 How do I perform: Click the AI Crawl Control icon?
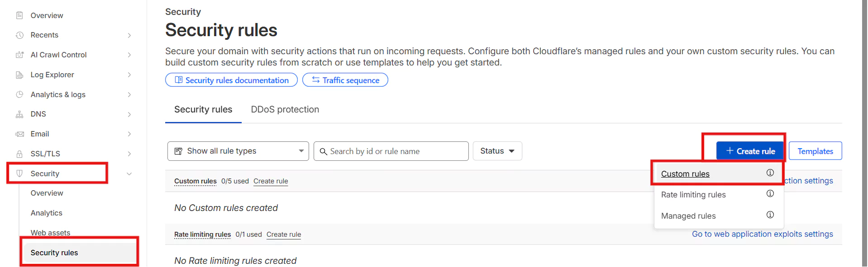pos(19,55)
